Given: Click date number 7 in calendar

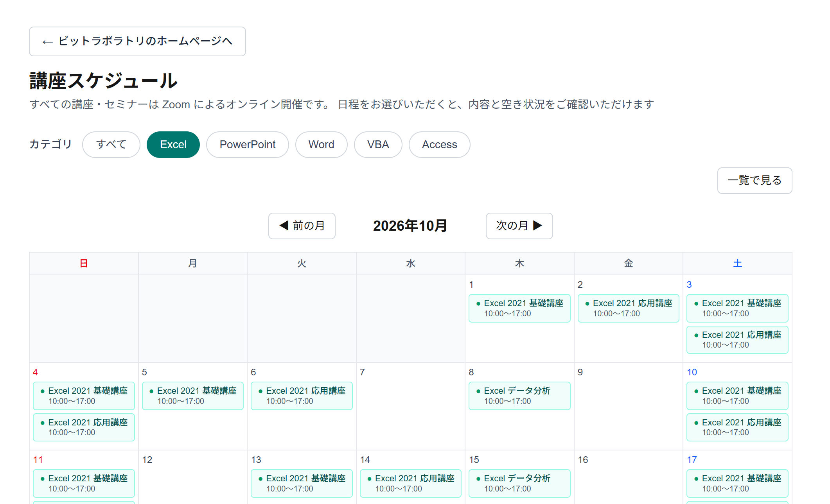Looking at the screenshot, I should 363,372.
